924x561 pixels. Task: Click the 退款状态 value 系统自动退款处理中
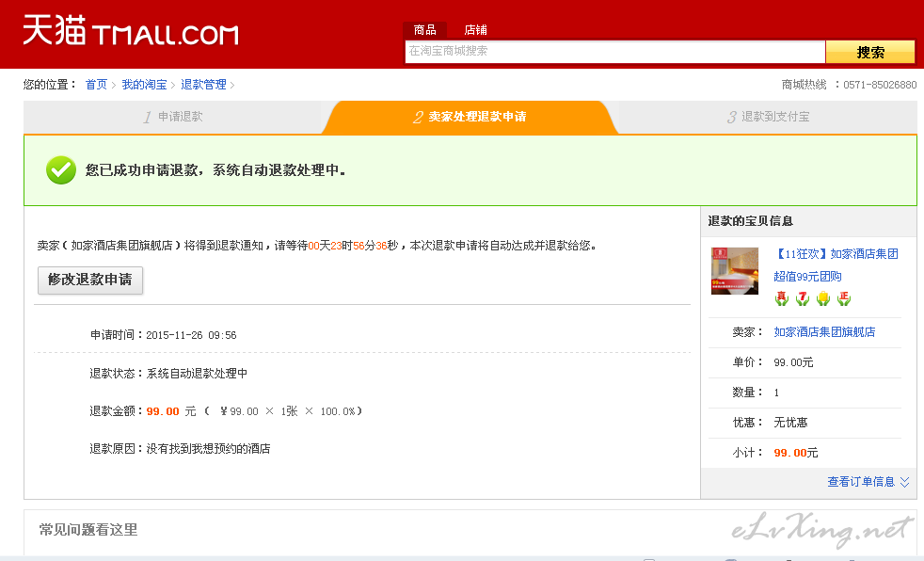[x=197, y=374]
